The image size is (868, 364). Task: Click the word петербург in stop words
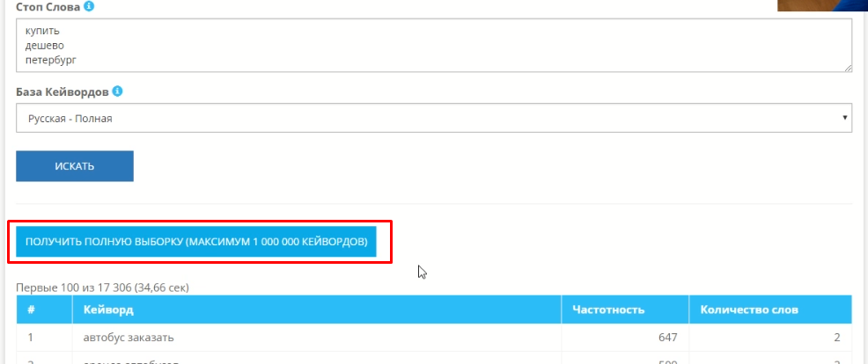coord(51,61)
